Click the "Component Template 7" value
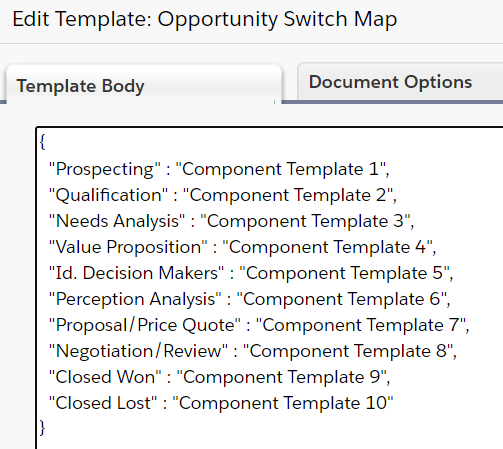The width and height of the screenshot is (503, 449). (361, 325)
